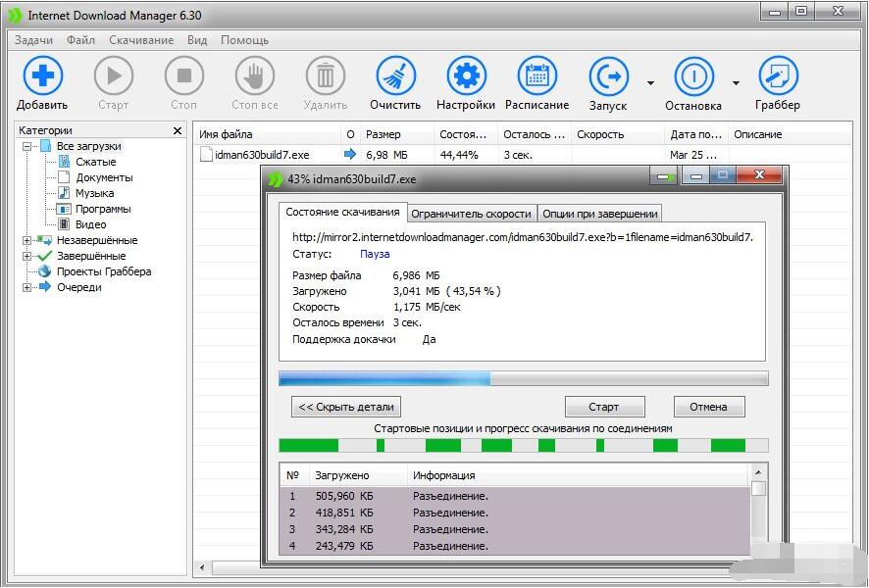Click left scroll arrow of main download list
The image size is (869, 588).
202,568
